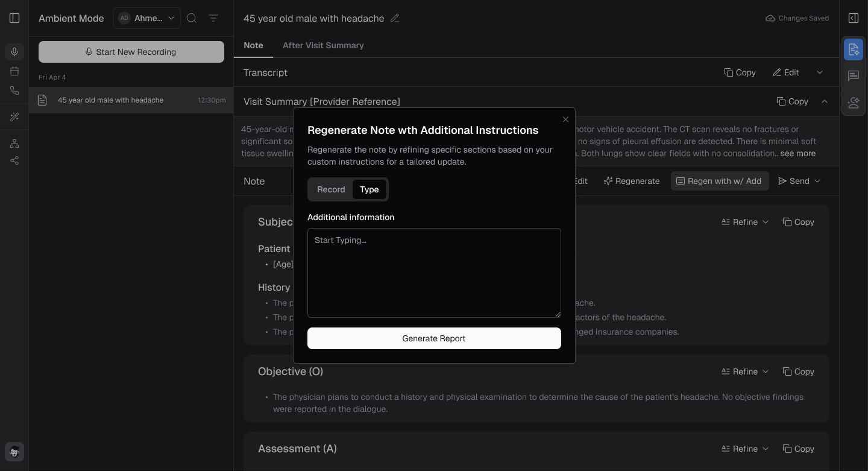Viewport: 868px width, 471px height.
Task: Edit the note title with pencil icon
Action: coord(395,18)
